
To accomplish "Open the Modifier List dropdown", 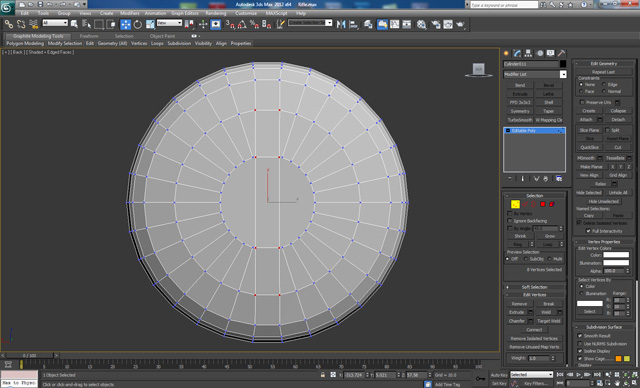I will (535, 74).
